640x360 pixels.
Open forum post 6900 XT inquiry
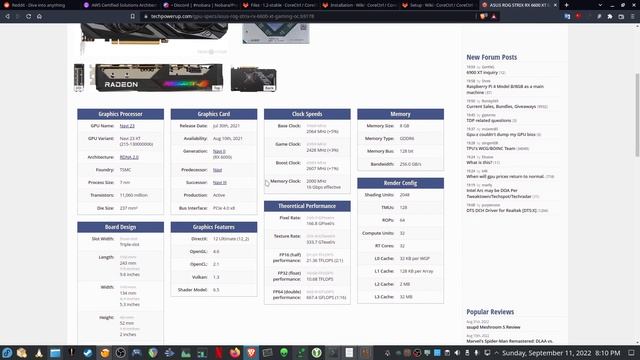click(x=482, y=72)
